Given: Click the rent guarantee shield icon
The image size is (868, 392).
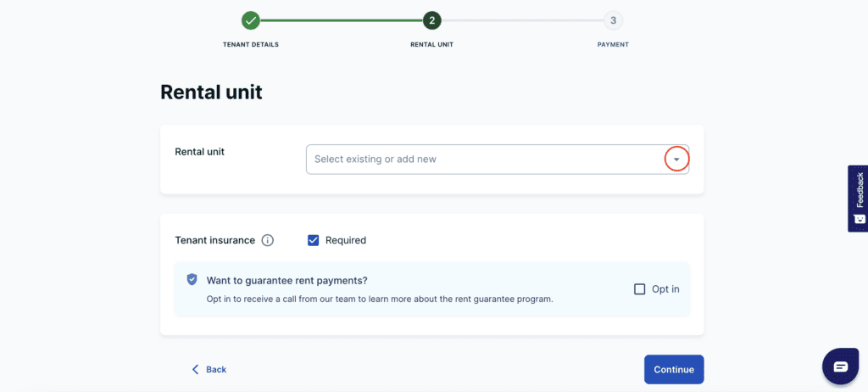Looking at the screenshot, I should click(192, 279).
